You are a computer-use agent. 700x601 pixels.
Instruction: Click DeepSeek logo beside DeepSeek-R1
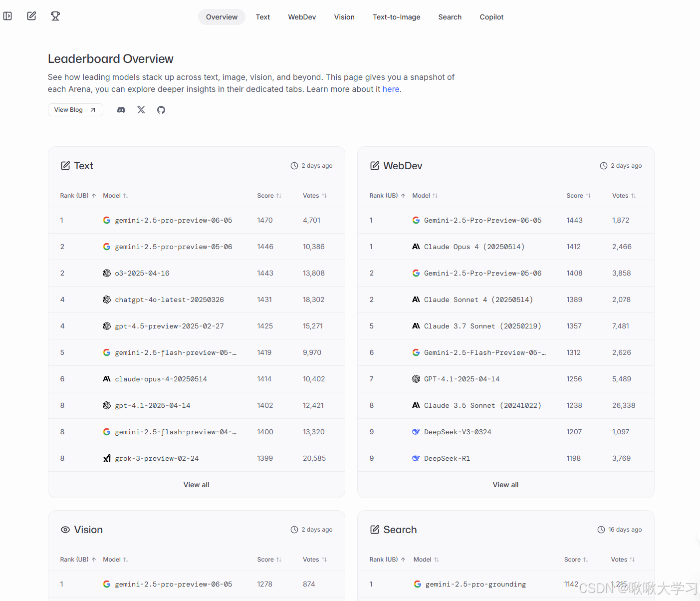416,458
